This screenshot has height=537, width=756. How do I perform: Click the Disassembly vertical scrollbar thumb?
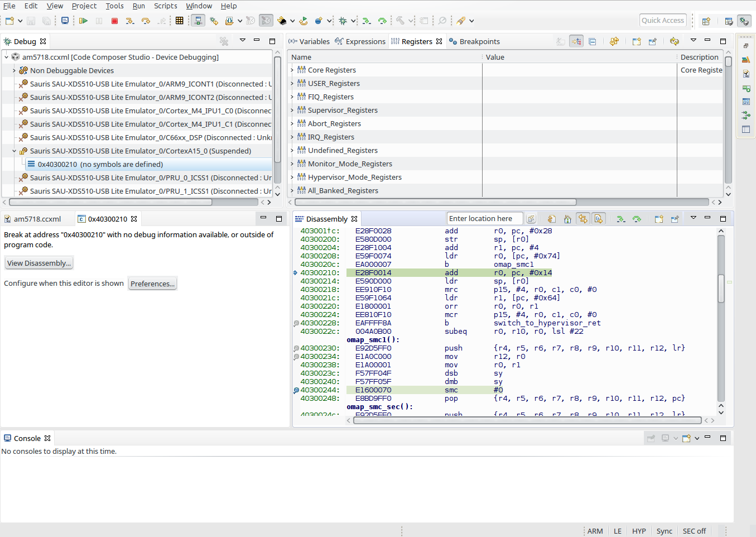point(721,287)
